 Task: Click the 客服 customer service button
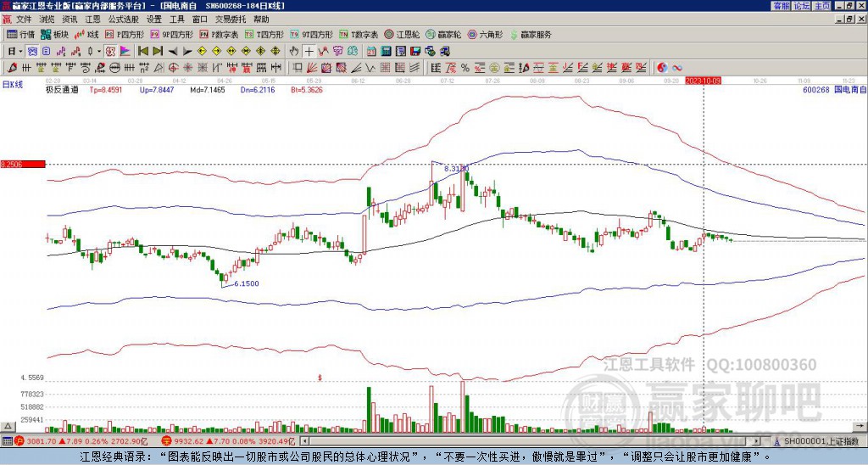pos(781,6)
